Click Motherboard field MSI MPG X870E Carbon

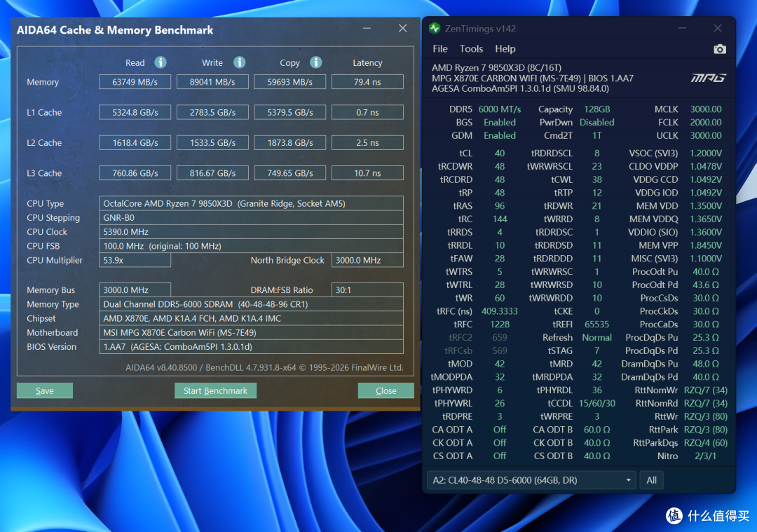pos(251,333)
